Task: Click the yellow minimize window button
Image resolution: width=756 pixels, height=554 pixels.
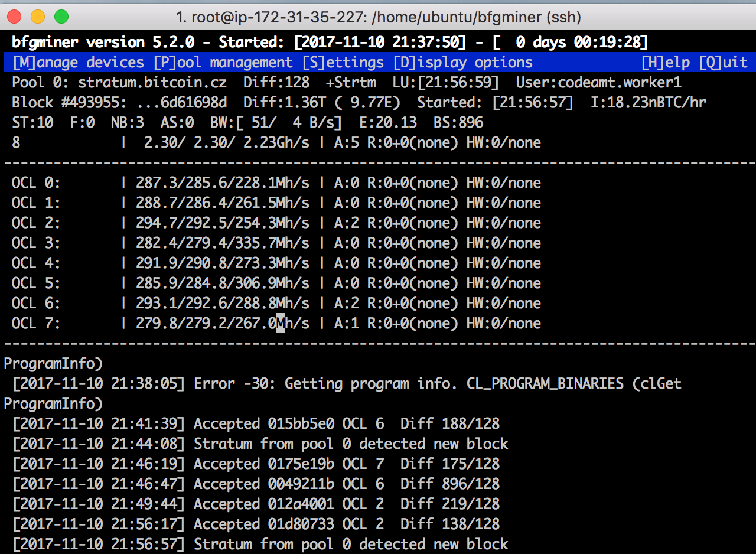Action: (x=37, y=17)
